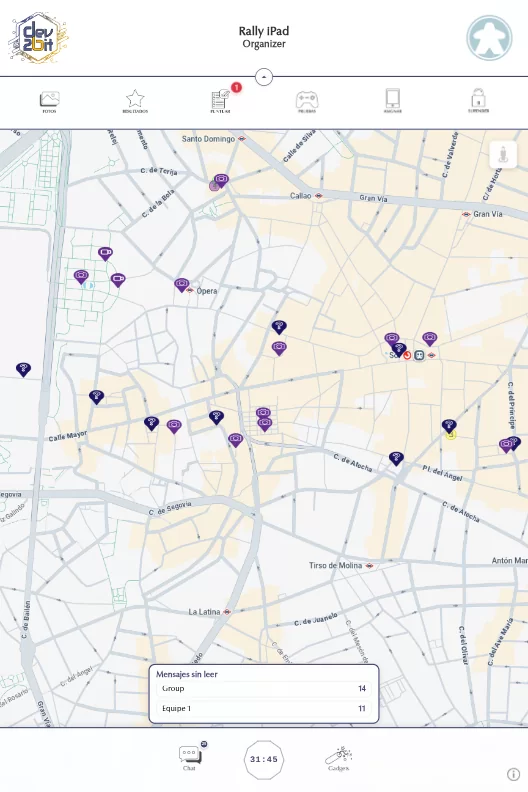The height and width of the screenshot is (792, 528).
Task: Open the Fotos gallery icon
Action: coord(50,102)
